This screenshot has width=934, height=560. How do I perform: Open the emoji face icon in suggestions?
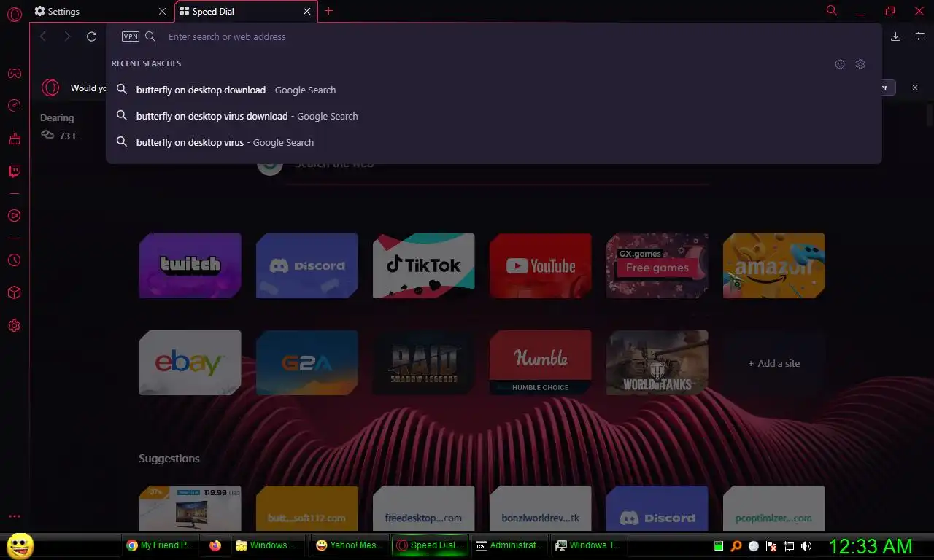[840, 64]
